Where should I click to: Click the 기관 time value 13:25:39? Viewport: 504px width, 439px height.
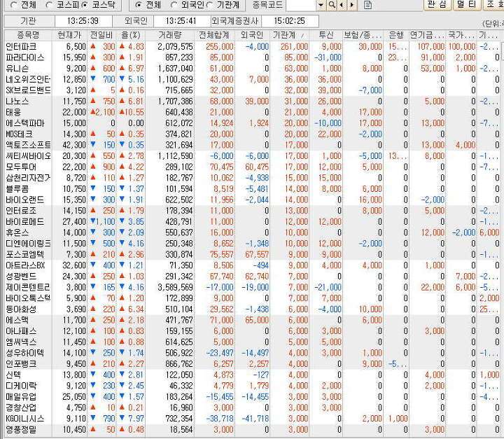83,21
